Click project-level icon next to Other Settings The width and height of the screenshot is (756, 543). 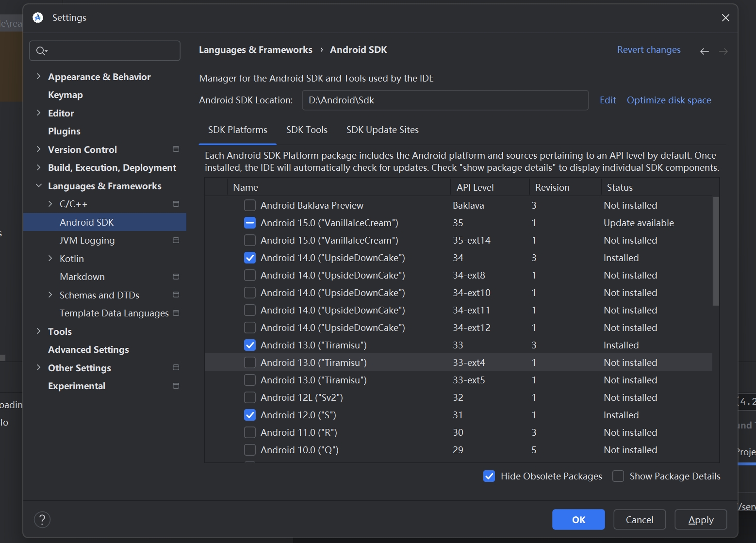[x=176, y=367]
